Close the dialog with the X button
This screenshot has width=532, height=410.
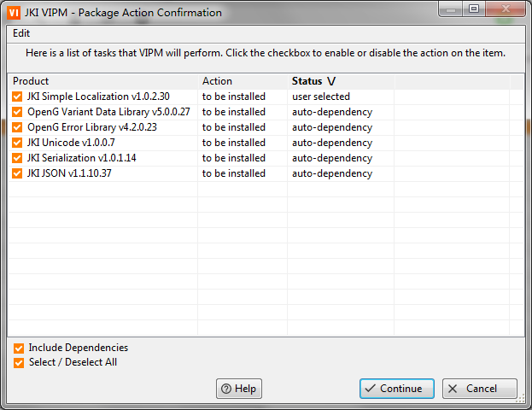506,9
